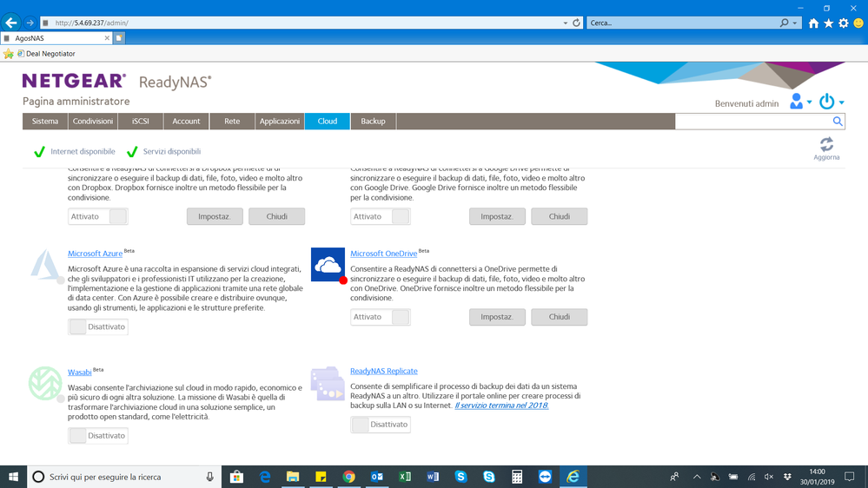Open the Condivisioni tab

(92, 122)
